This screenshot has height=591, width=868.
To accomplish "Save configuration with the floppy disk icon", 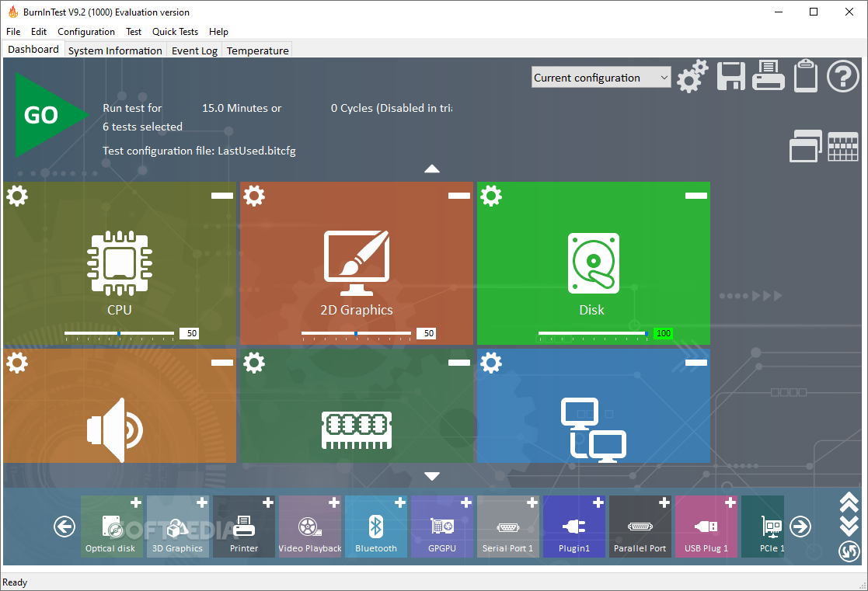I will click(x=730, y=76).
